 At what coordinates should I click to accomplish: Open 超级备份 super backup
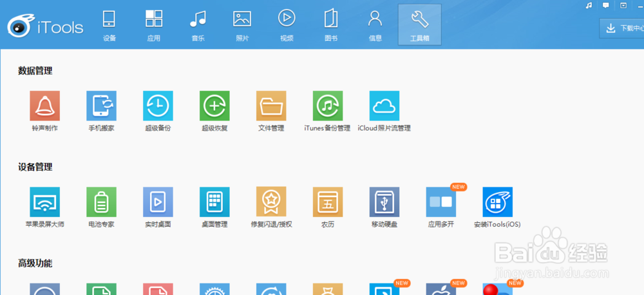pyautogui.click(x=158, y=106)
